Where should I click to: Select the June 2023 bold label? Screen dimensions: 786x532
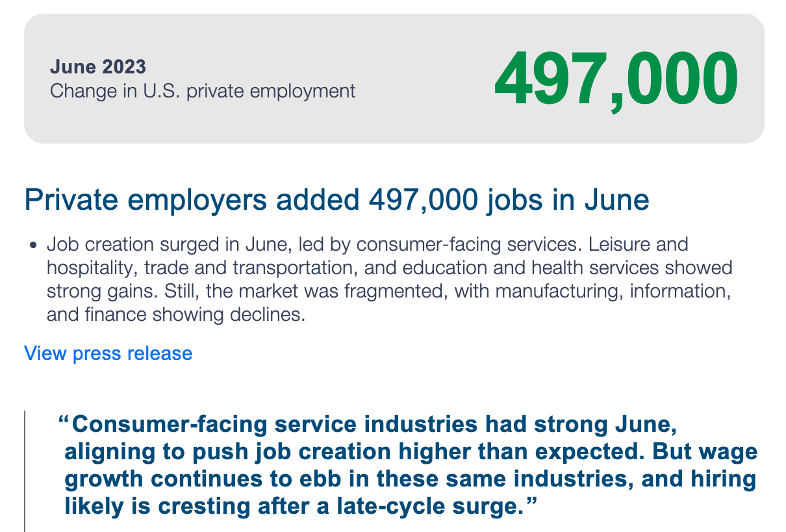(98, 66)
